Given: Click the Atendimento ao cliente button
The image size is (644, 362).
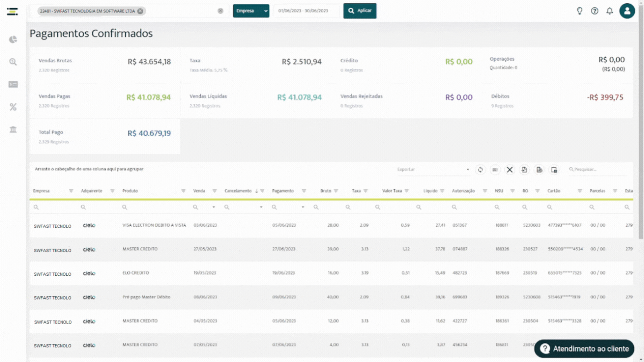Looking at the screenshot, I should pyautogui.click(x=584, y=349).
